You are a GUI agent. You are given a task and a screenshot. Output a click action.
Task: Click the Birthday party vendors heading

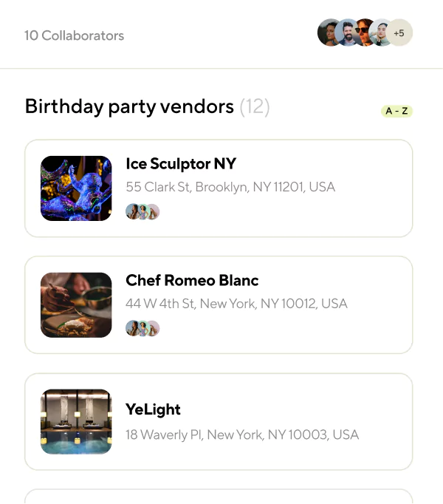pyautogui.click(x=129, y=106)
